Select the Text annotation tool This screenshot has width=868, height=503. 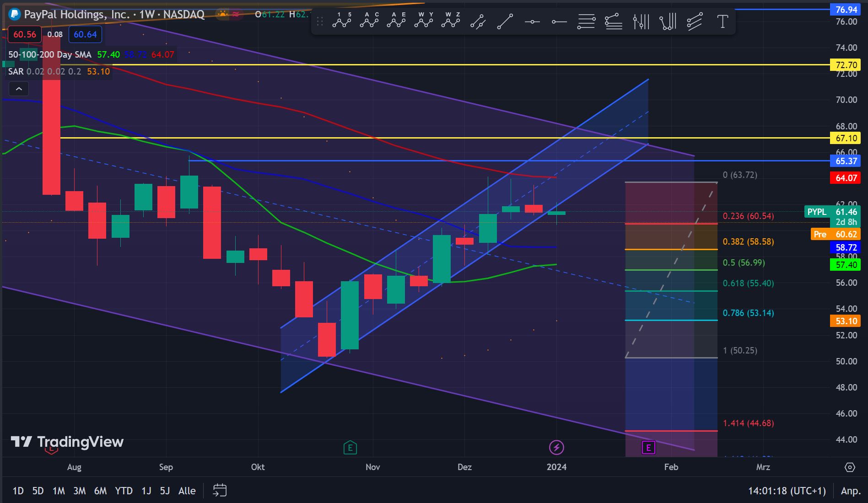tap(722, 21)
